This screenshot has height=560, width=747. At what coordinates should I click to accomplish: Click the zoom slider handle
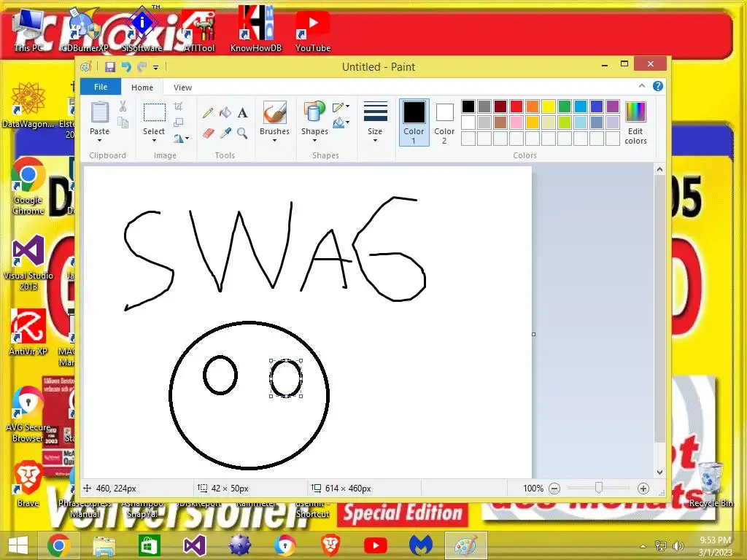pyautogui.click(x=599, y=488)
